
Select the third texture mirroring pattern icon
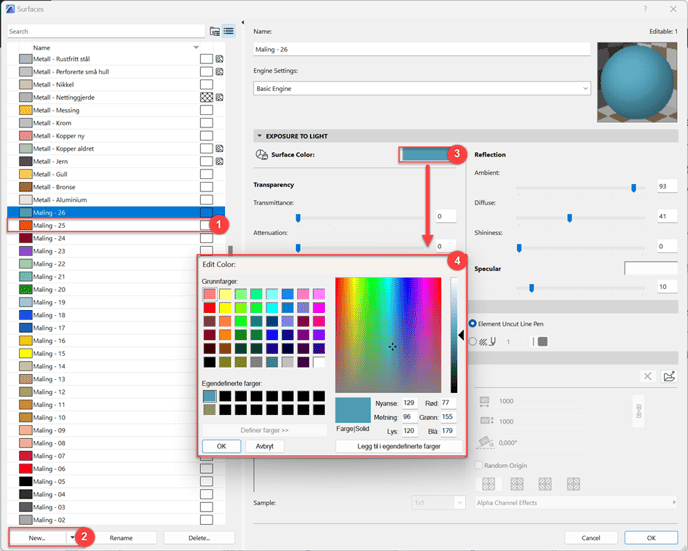click(x=545, y=484)
